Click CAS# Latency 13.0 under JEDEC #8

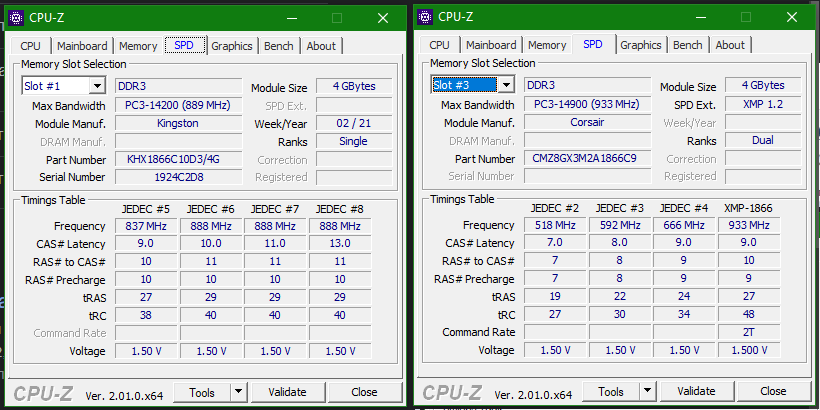coord(340,244)
